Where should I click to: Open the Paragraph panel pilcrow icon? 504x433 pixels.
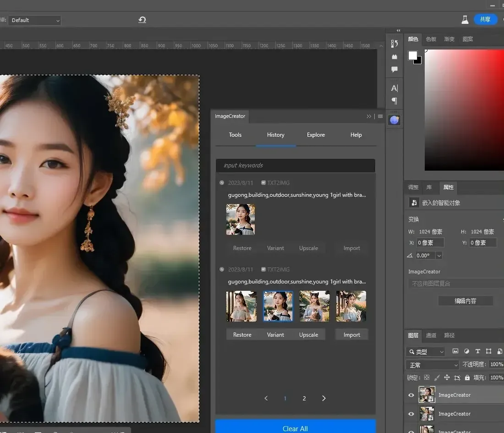pyautogui.click(x=394, y=101)
